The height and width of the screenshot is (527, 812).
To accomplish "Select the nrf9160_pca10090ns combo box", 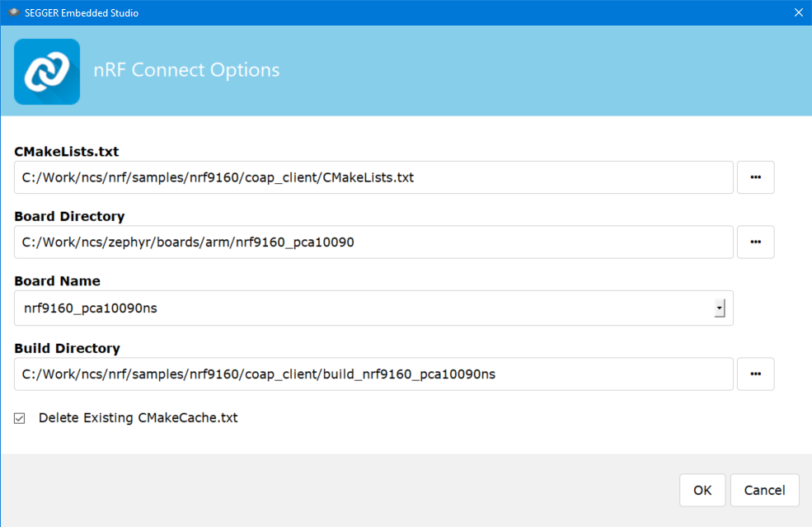I will 363,308.
